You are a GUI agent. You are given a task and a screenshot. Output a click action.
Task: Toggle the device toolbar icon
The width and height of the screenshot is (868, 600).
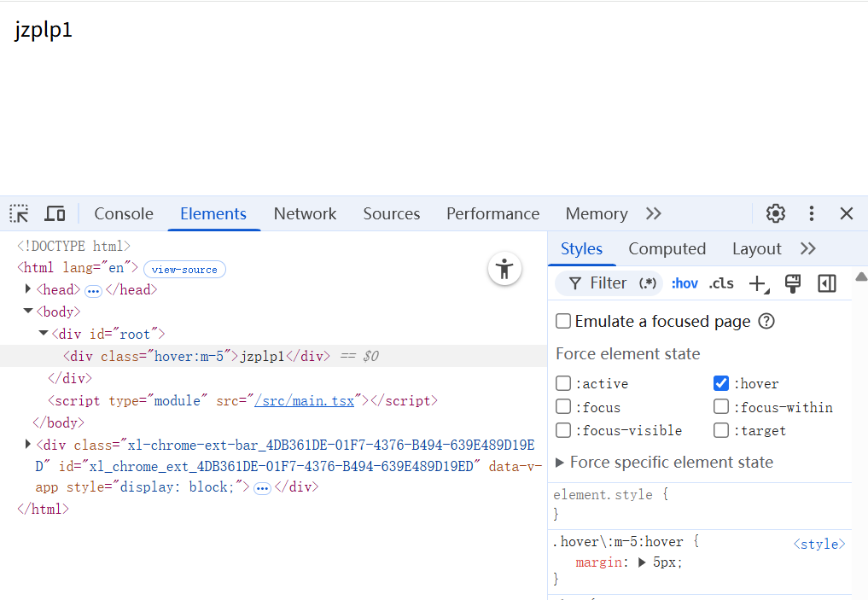click(55, 213)
